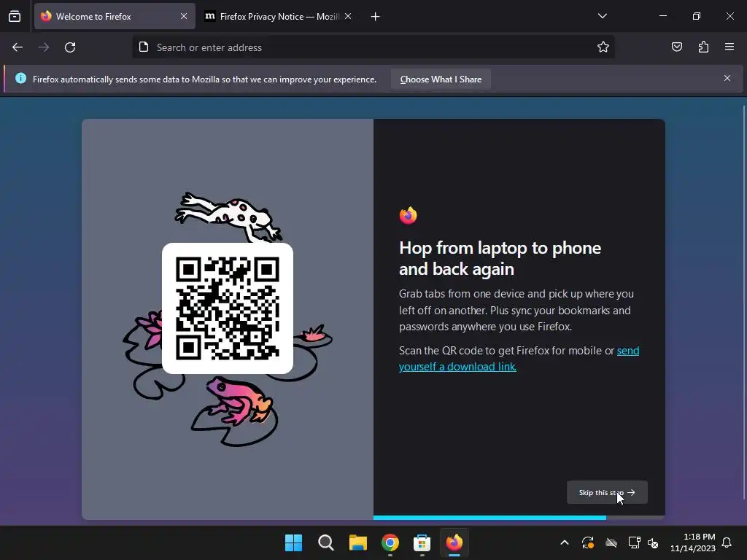Bookmark this page with the star icon
Image resolution: width=747 pixels, height=560 pixels.
603,47
